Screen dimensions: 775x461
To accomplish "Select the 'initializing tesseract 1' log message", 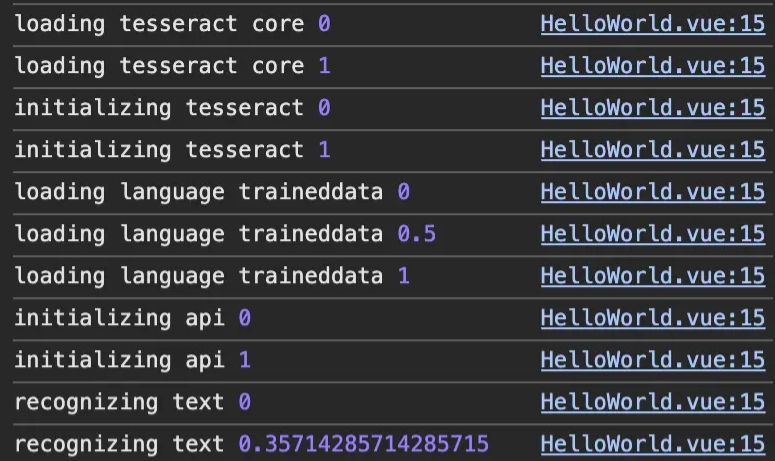I will [x=172, y=150].
